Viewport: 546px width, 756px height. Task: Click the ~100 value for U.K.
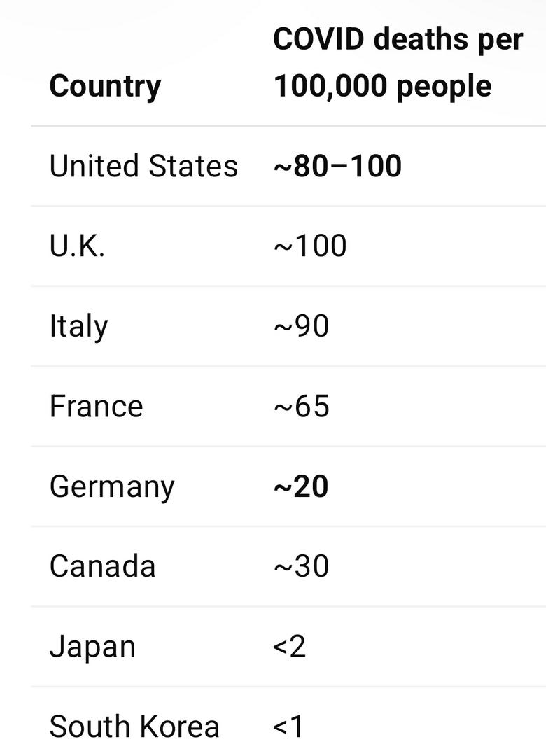pos(310,246)
